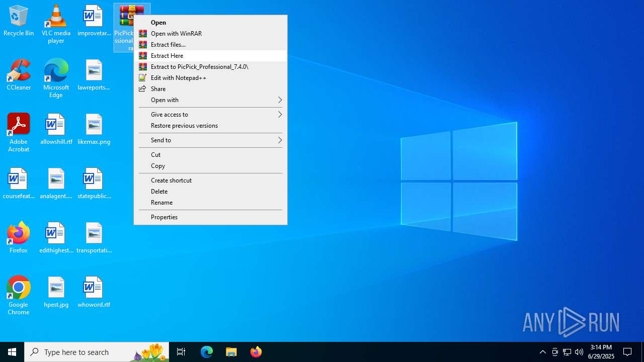
Task: Select the likemax.png image icon
Action: [94, 129]
